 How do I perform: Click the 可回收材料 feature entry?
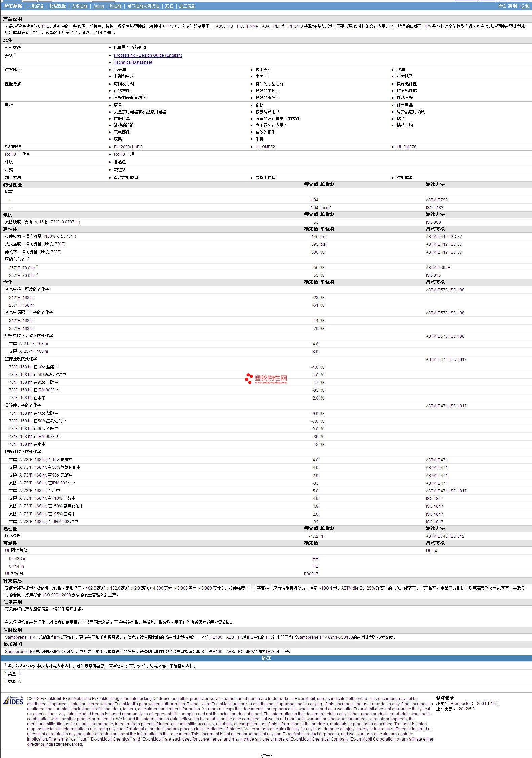click(x=124, y=84)
